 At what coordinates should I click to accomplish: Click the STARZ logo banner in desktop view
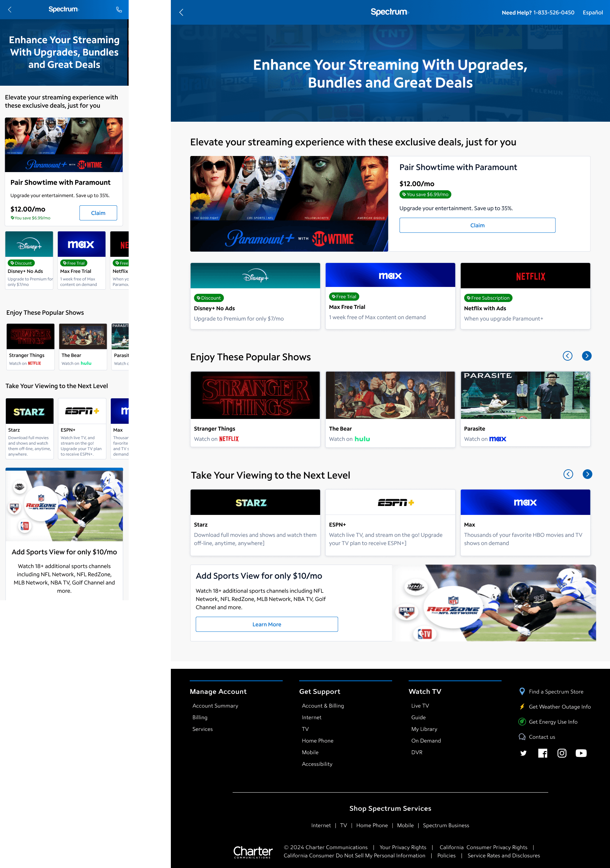coord(256,503)
